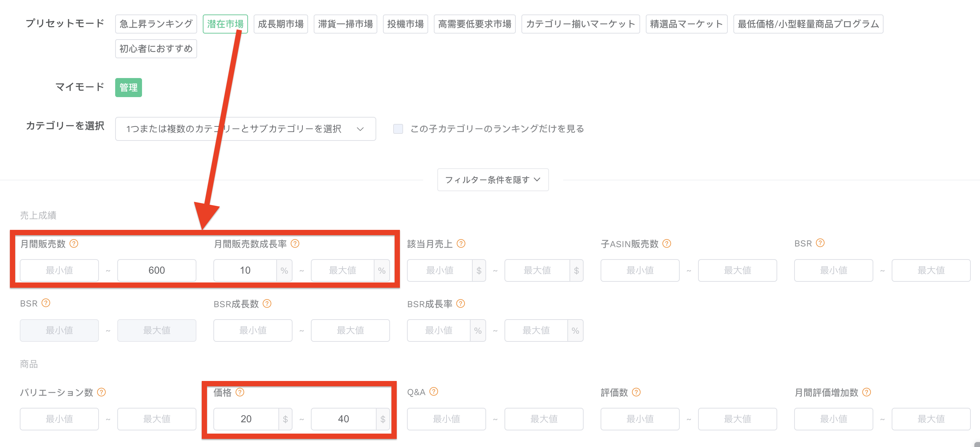The height and width of the screenshot is (447, 980).
Task: Select 精選品マーケット preset mode
Action: (x=687, y=24)
